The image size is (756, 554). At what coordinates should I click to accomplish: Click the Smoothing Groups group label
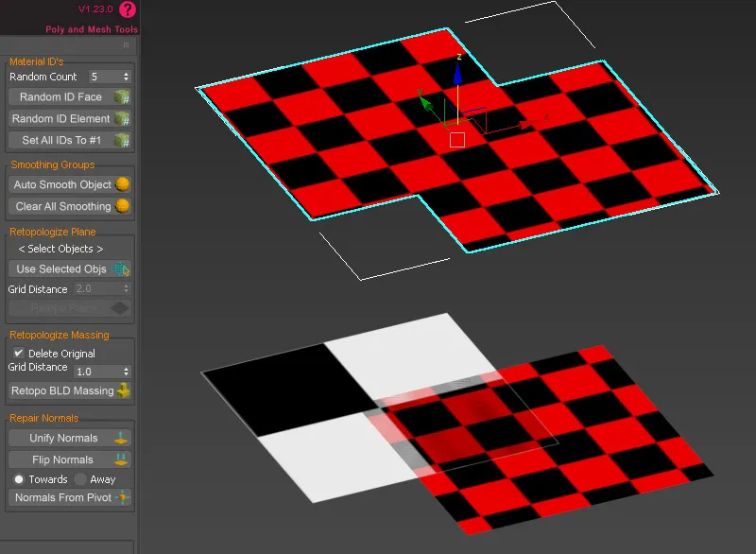click(x=53, y=164)
